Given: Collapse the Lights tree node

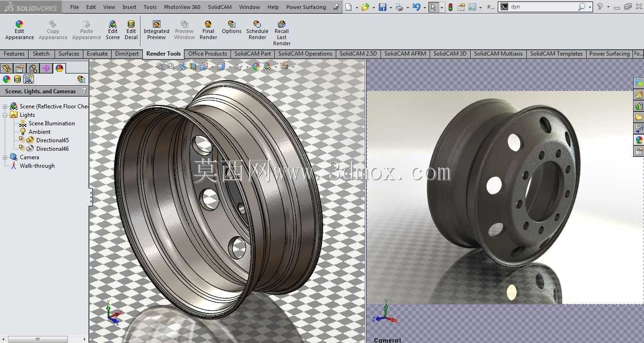Looking at the screenshot, I should click(5, 115).
